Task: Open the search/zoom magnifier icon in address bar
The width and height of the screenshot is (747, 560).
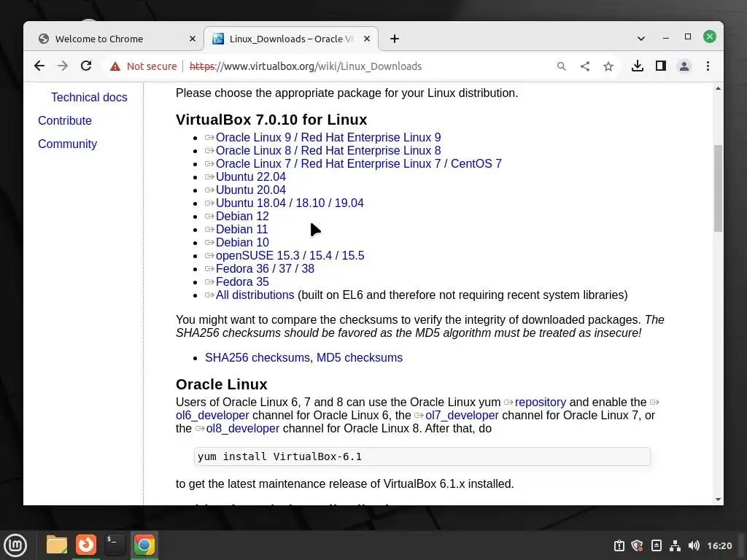Action: click(x=562, y=66)
